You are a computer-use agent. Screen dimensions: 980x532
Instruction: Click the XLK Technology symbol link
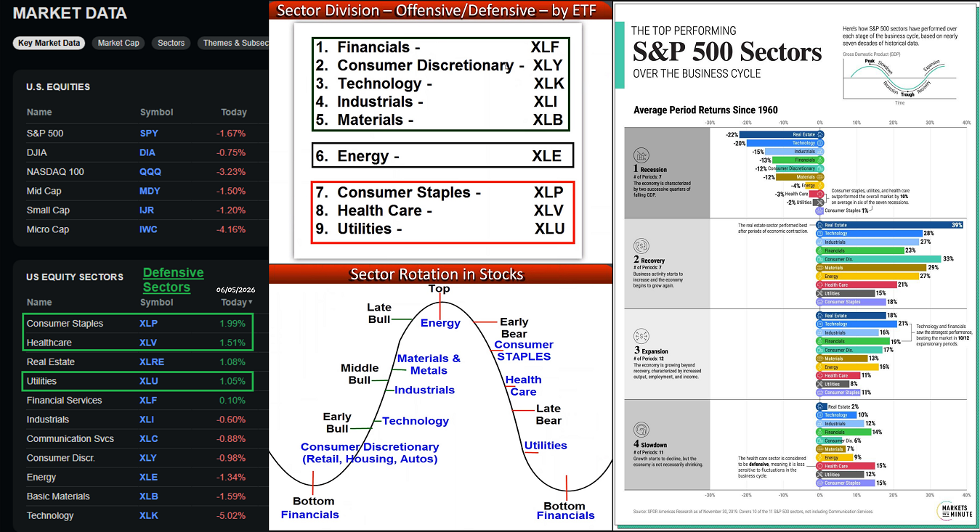pyautogui.click(x=148, y=516)
